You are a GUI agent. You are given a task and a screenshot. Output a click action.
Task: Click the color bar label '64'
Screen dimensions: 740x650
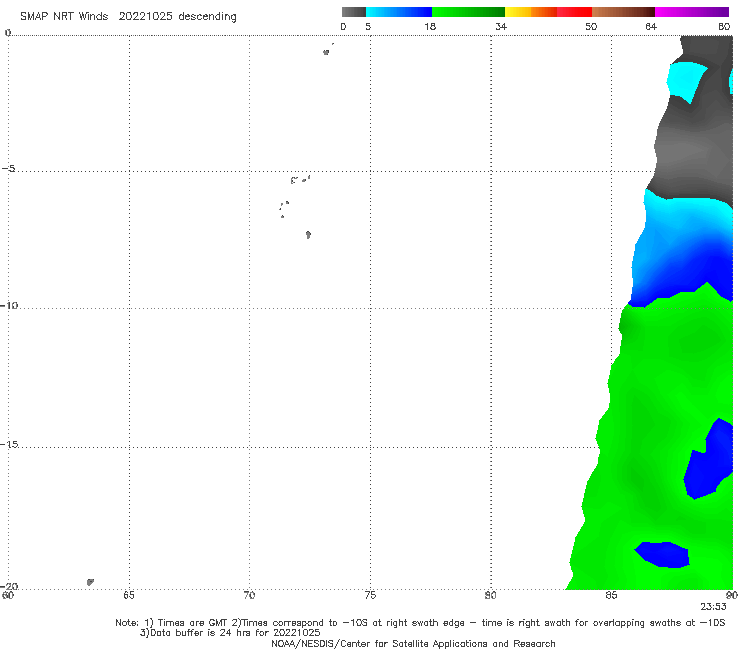click(651, 27)
